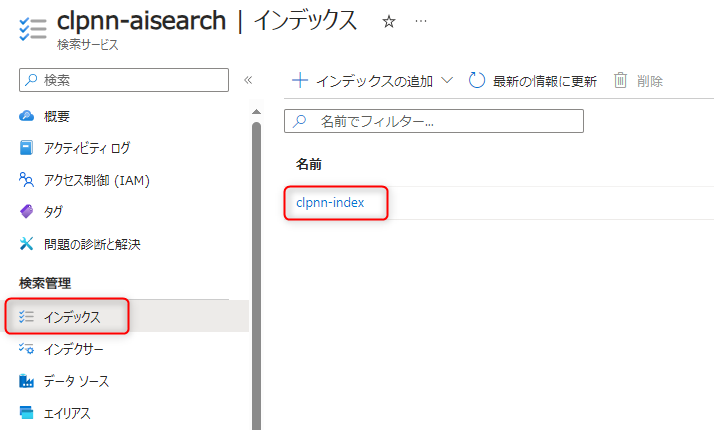This screenshot has height=430, width=714.
Task: Click the 問題の診断と解決 wrench icon
Action: (27, 244)
